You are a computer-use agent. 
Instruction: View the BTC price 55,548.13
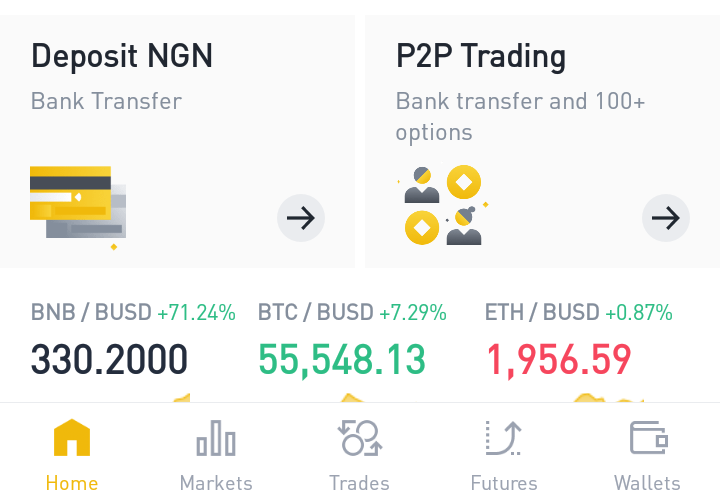tap(342, 359)
